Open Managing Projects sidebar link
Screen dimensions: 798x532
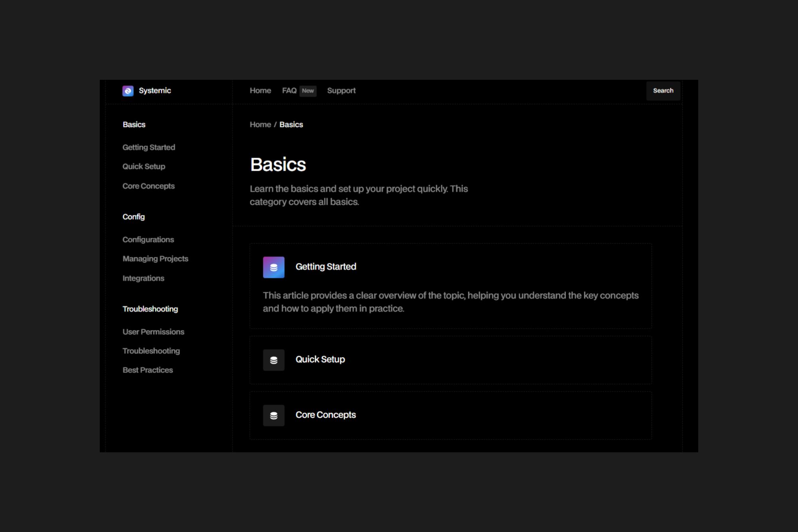tap(155, 259)
